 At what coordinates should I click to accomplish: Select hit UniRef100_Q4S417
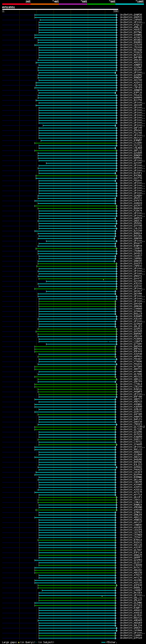coord(131,291)
